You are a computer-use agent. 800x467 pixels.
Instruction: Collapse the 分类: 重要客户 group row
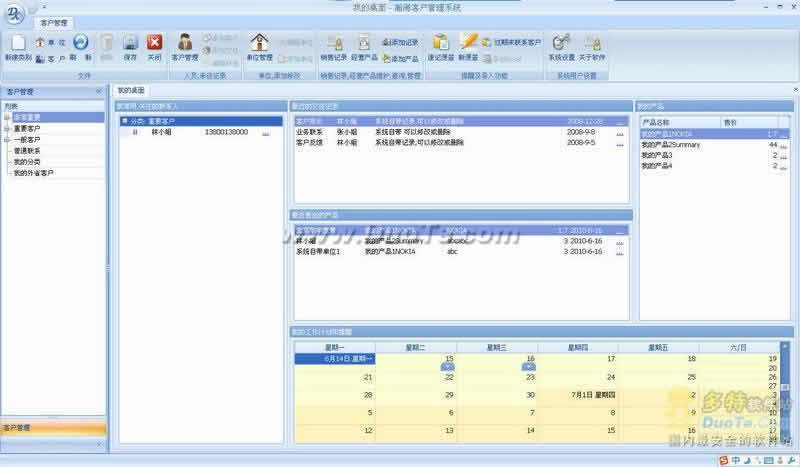pyautogui.click(x=124, y=121)
